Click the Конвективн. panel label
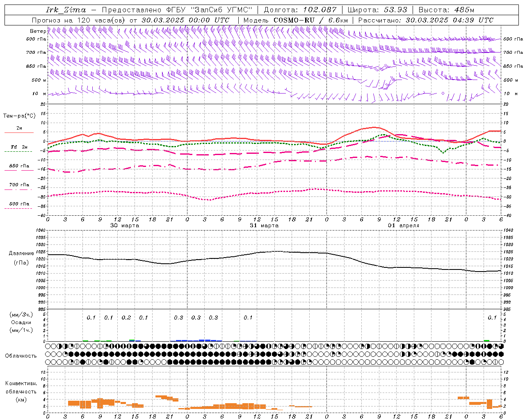The height and width of the screenshot is (420, 525). coord(21,383)
